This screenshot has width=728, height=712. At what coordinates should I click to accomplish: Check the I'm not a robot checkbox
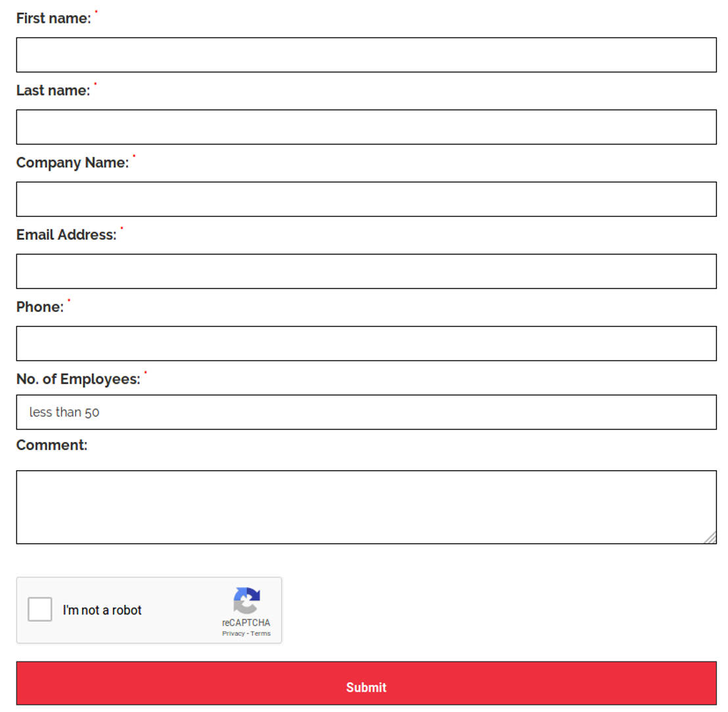click(40, 610)
